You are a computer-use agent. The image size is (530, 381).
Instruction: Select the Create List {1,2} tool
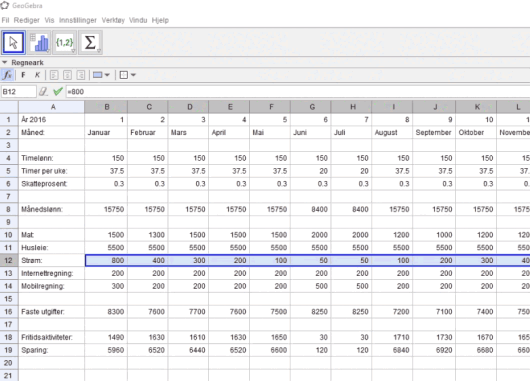click(64, 43)
